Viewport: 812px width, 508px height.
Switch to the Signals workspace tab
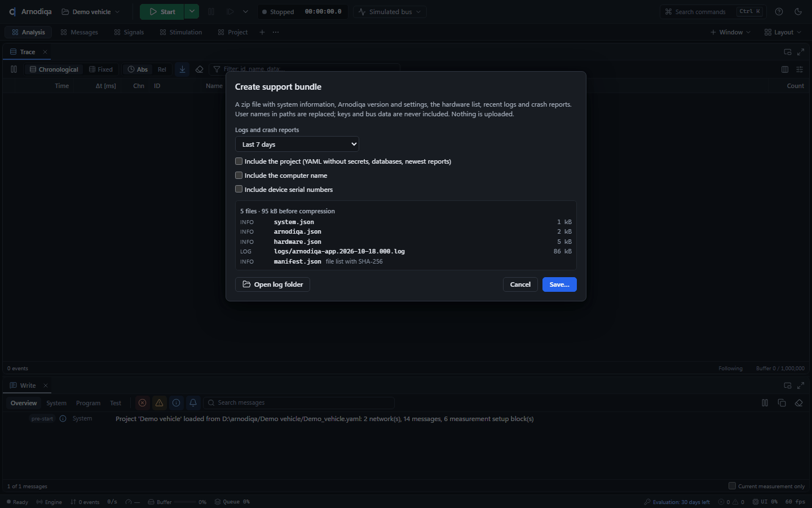(x=129, y=32)
